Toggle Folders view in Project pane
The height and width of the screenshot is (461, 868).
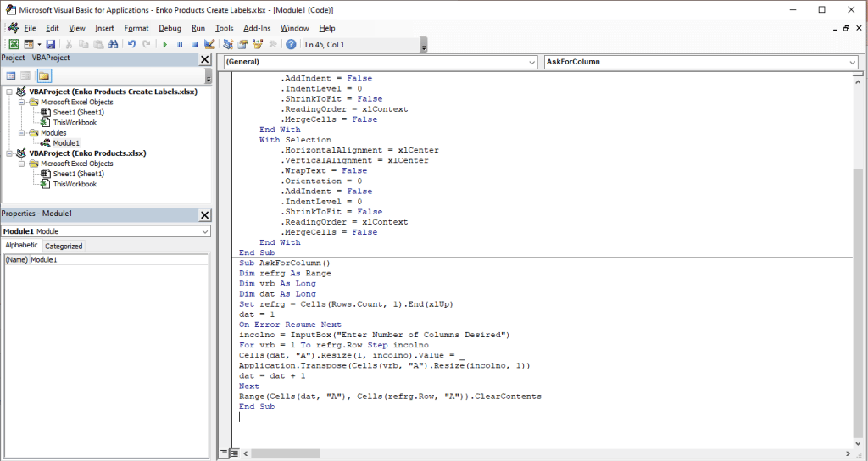(44, 75)
